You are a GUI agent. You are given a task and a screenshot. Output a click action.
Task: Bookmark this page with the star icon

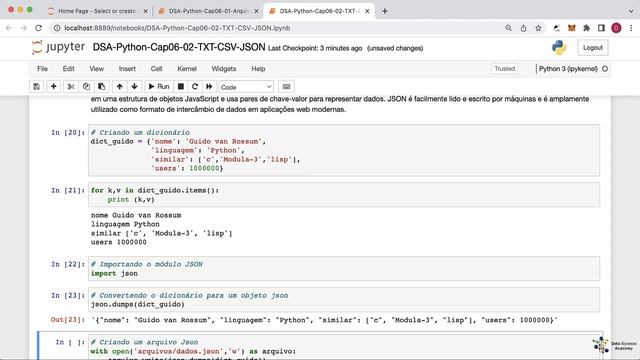[538, 28]
